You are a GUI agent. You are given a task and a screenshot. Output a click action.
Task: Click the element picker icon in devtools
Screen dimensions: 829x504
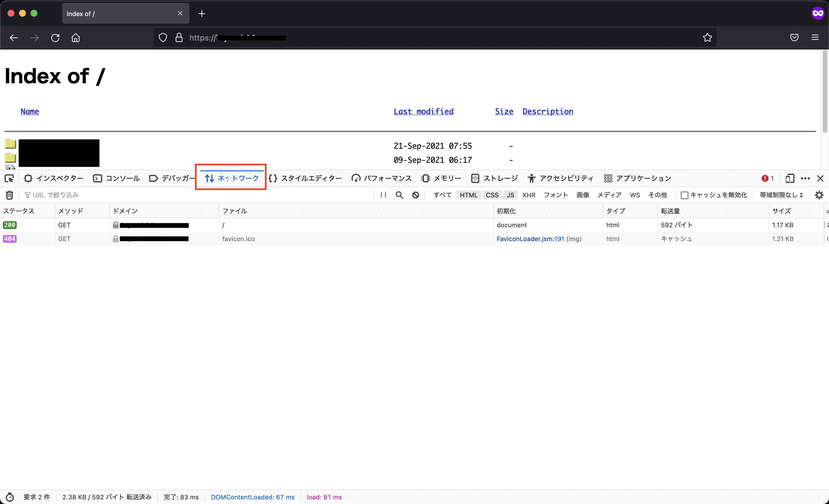[x=9, y=179]
